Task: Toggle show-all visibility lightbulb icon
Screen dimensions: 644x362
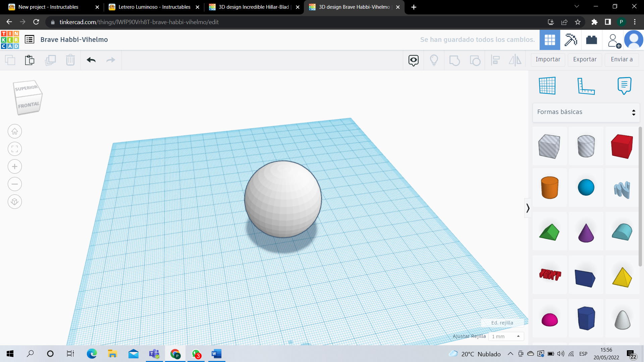Action: pos(434,60)
